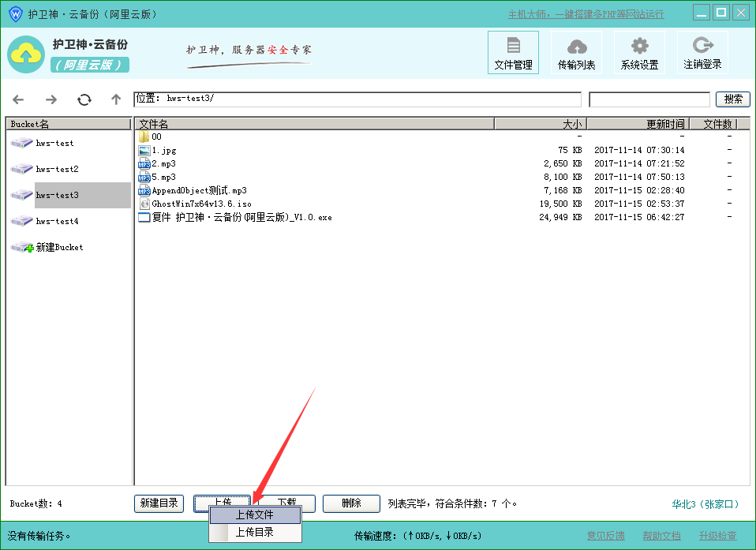Viewport: 756px width, 550px height.
Task: Click the 下载 download button
Action: coord(287,500)
